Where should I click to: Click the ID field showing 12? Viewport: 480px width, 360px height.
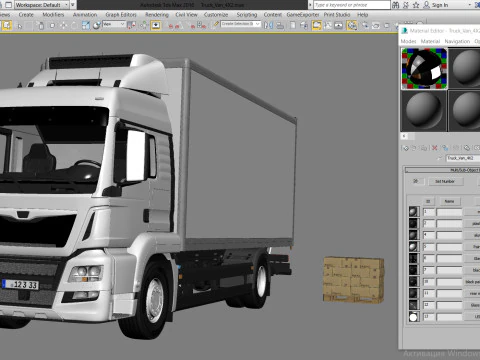pyautogui.click(x=429, y=305)
